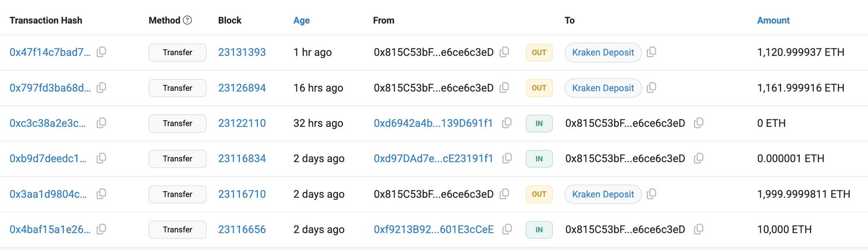868x250 pixels.
Task: Open transaction 0x3aa1d9804c details
Action: [48, 194]
